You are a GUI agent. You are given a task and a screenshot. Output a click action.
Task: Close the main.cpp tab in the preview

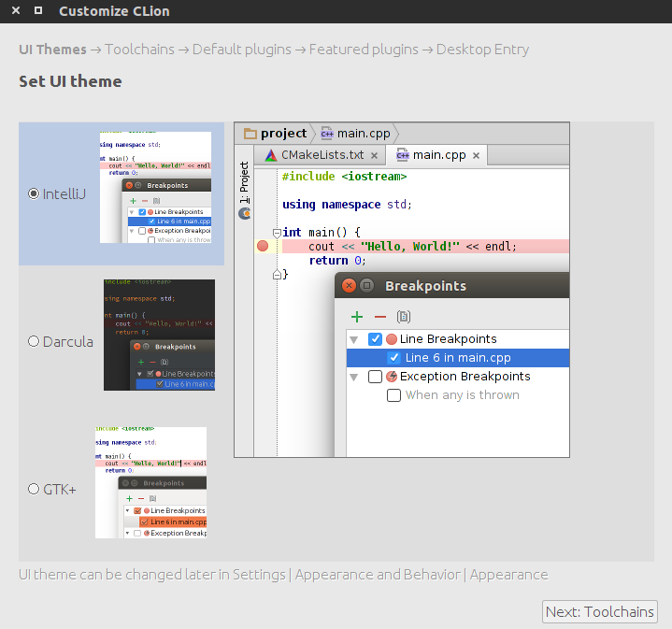coord(476,155)
